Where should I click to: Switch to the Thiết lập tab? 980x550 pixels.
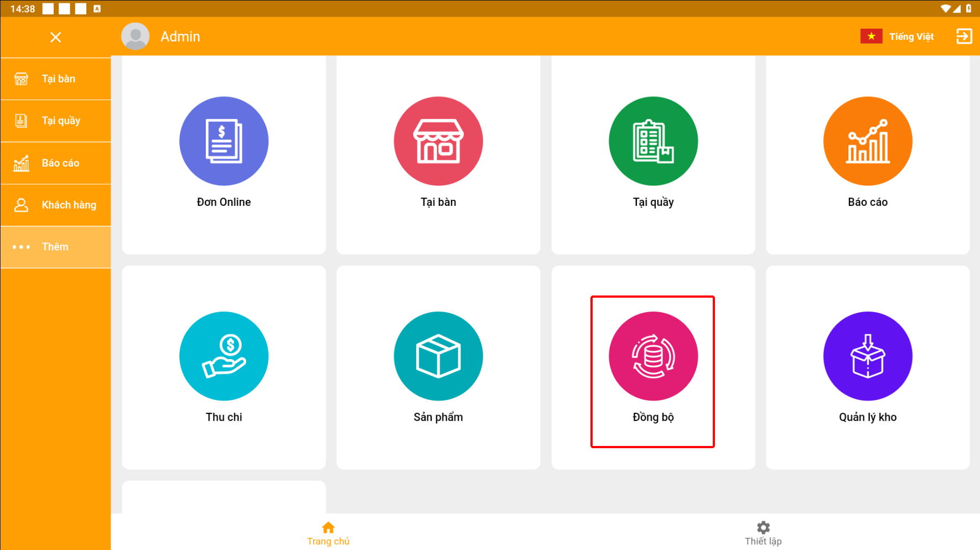763,533
